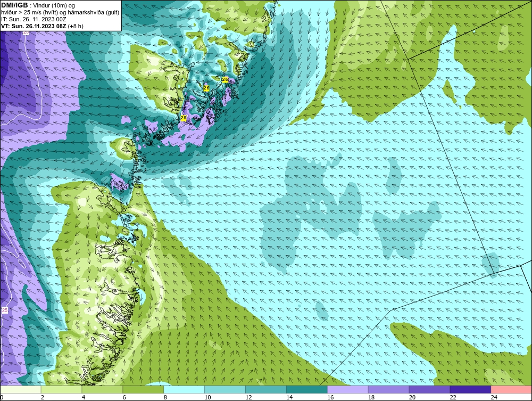Pick the 10–12 m/s turquoise legend swatch

pos(225,389)
